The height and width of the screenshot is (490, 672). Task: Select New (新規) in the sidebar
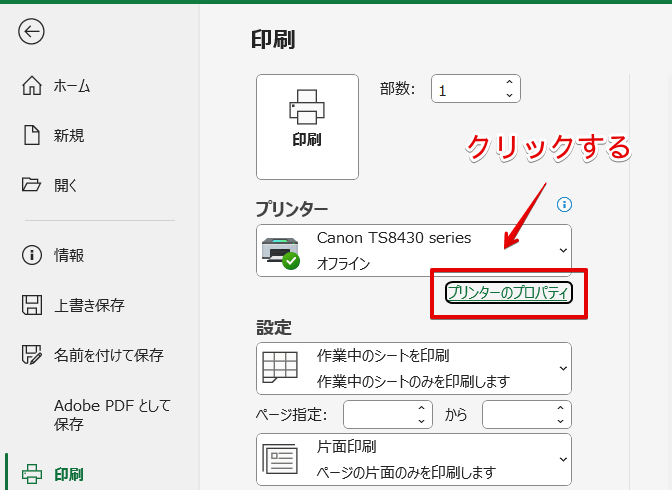click(68, 135)
